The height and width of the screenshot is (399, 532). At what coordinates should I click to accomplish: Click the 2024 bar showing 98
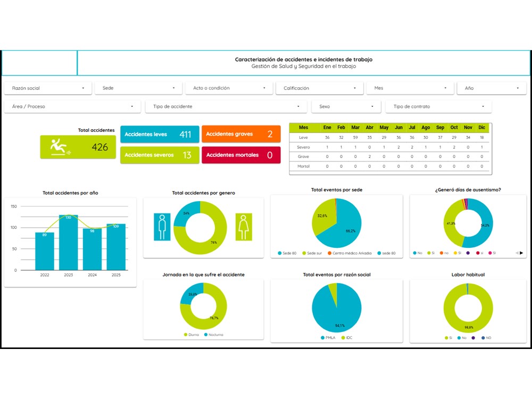(x=92, y=250)
